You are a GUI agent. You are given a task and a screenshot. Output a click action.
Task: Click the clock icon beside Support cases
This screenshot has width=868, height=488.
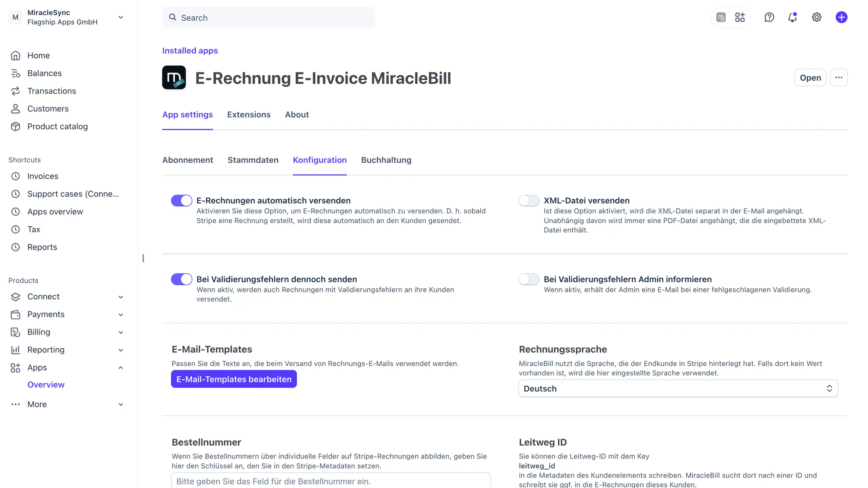tap(15, 194)
